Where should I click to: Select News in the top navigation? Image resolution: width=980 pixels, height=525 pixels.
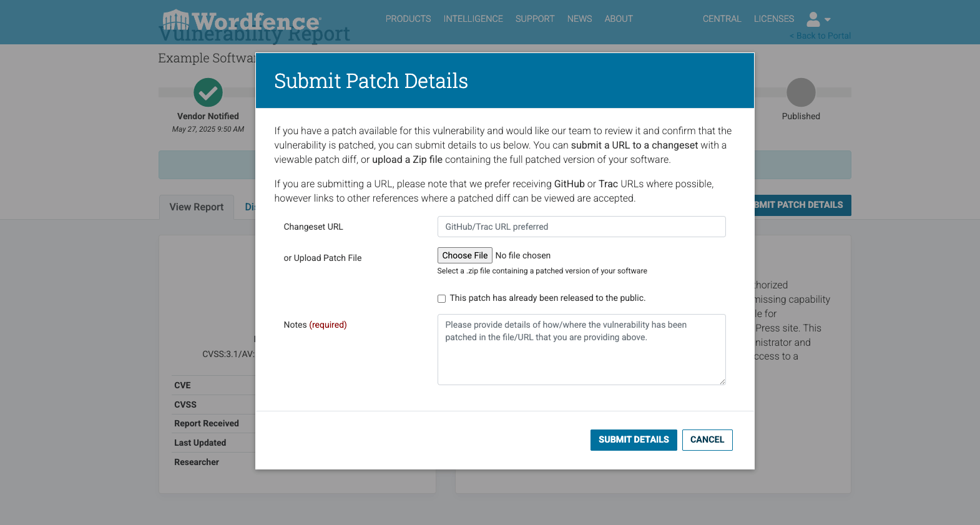(x=579, y=19)
